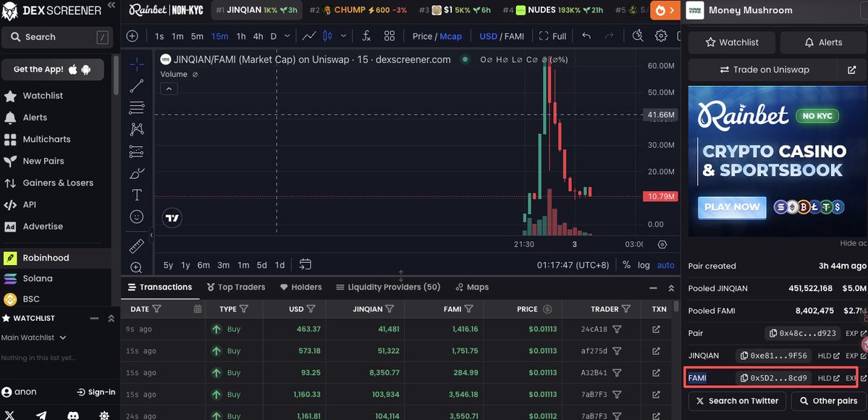Screen dimensions: 868x420
Task: Switch to the Holders tab
Action: (x=300, y=287)
